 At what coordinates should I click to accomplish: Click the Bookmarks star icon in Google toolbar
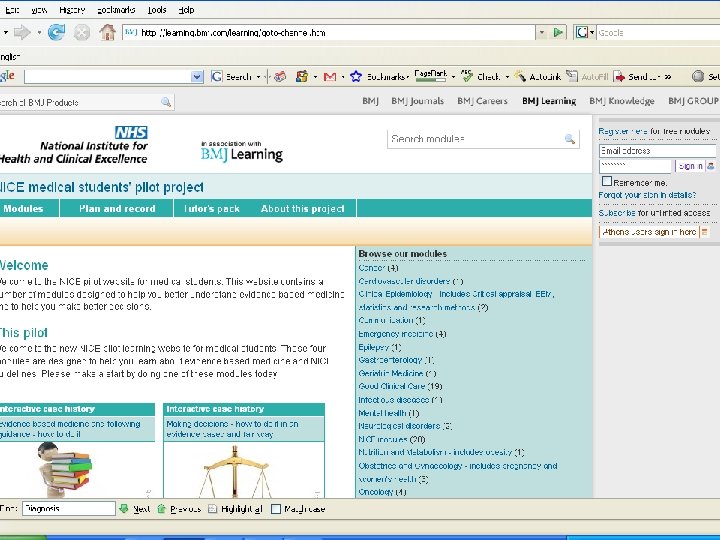coord(356,77)
